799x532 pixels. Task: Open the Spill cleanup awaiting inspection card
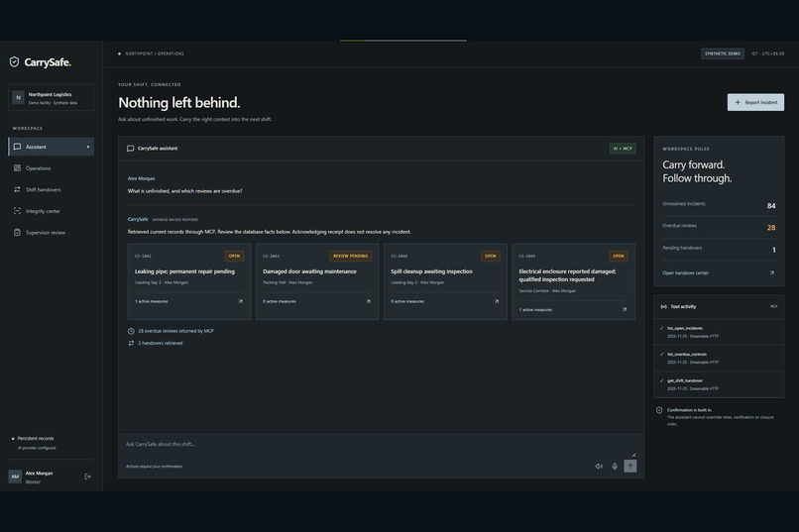[x=445, y=281]
